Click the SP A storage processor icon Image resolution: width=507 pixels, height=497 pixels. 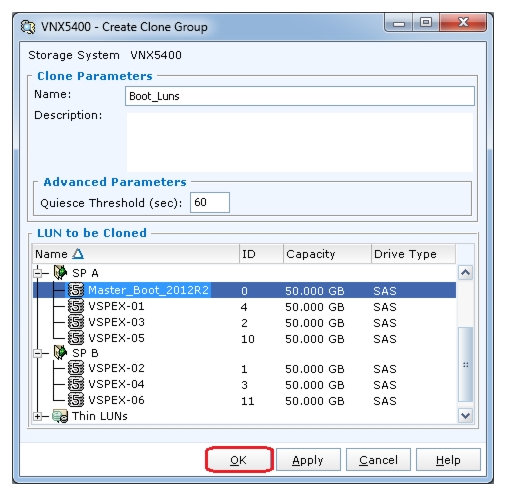60,272
